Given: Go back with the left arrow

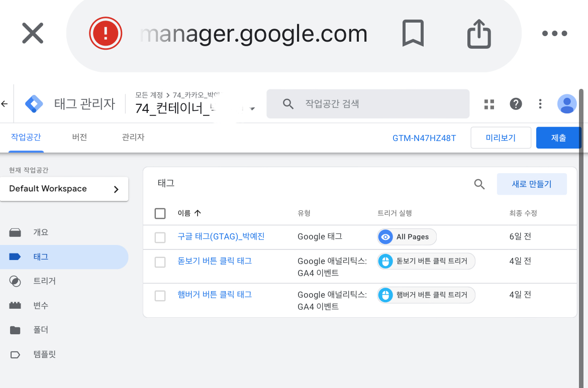Looking at the screenshot, I should click(5, 104).
